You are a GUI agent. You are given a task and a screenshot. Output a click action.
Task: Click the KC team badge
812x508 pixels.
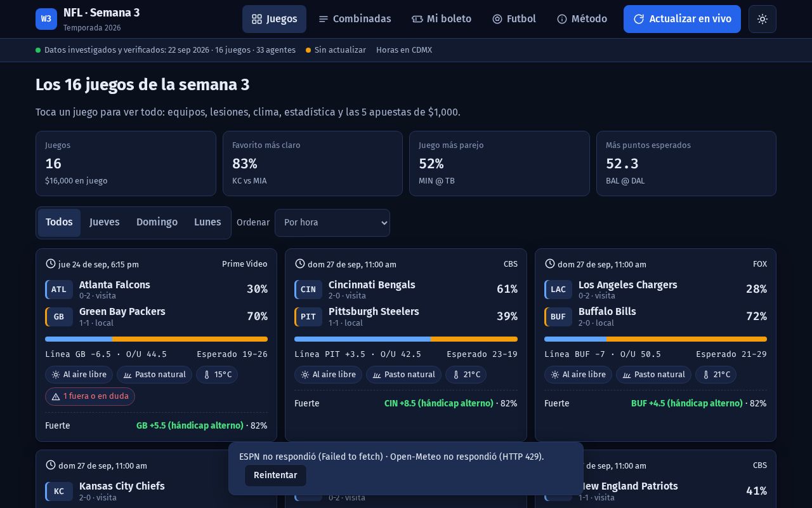tap(59, 491)
